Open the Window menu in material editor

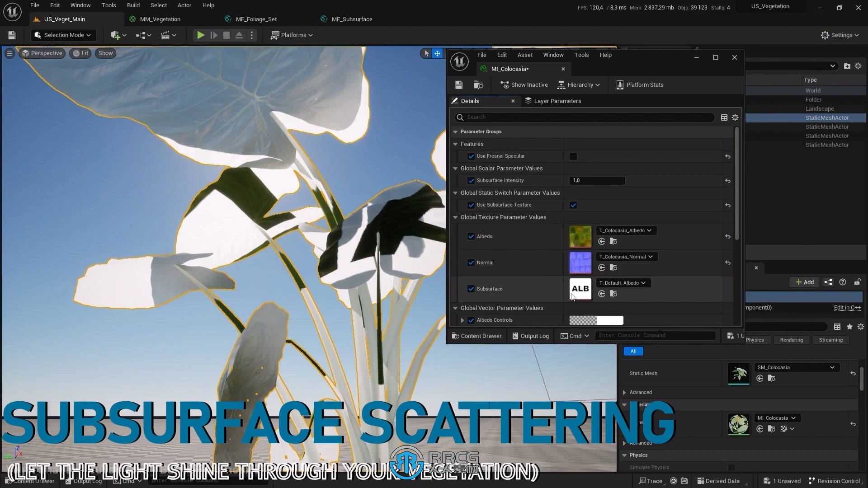[x=552, y=54]
